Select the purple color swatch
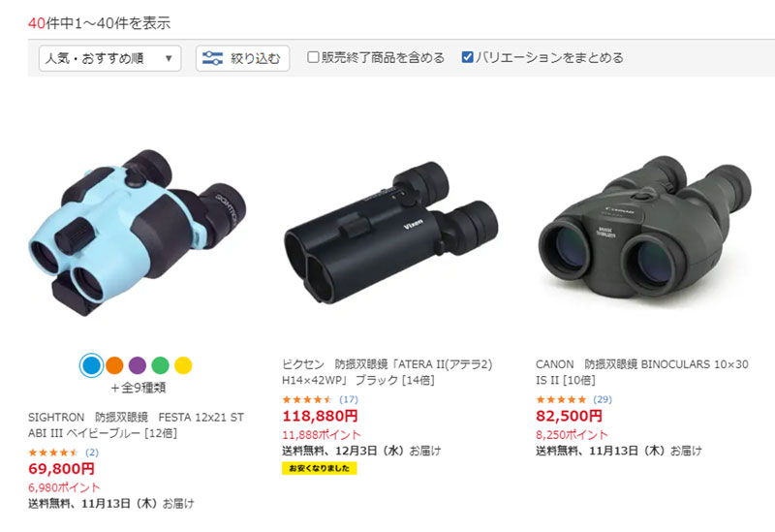The width and height of the screenshot is (775, 532). 138,365
